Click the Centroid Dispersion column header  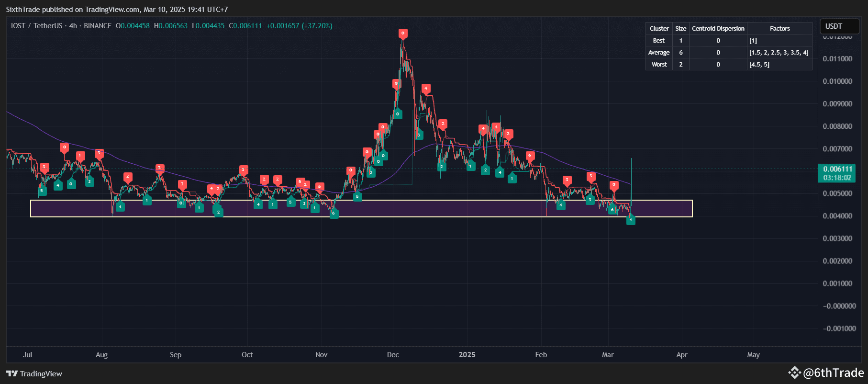718,29
